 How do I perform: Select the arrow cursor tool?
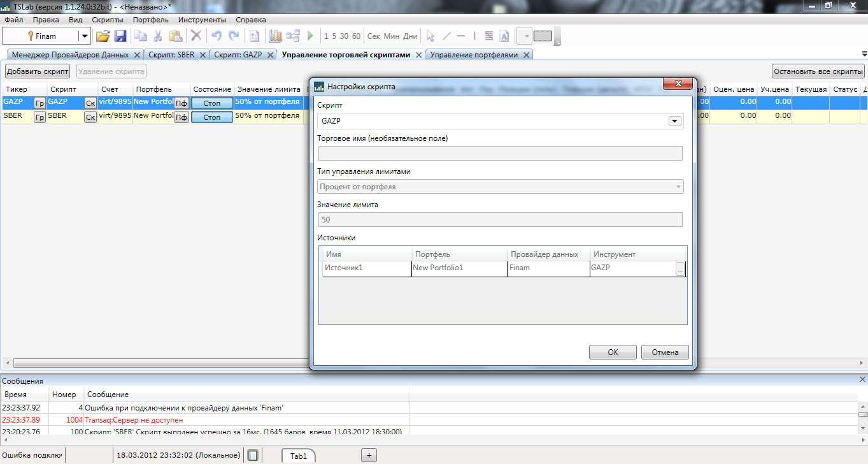tap(430, 36)
